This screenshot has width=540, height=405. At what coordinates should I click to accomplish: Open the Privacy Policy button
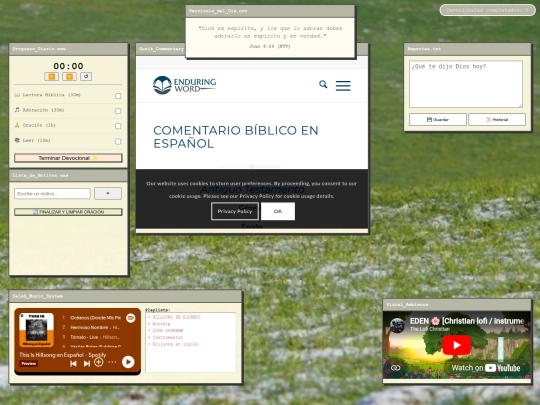[235, 211]
